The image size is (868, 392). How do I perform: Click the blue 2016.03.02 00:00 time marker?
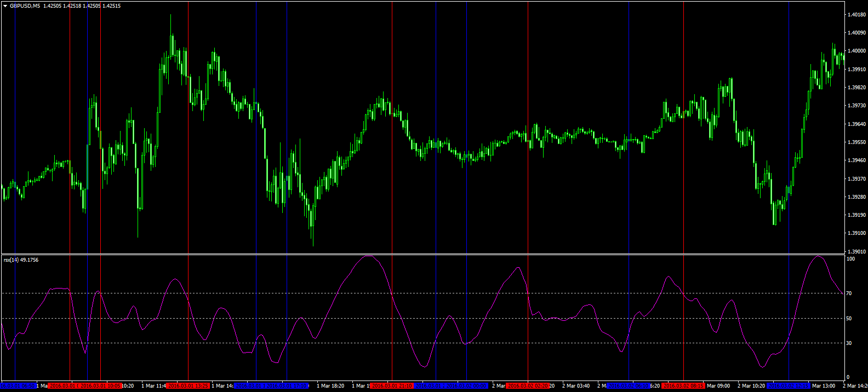point(466,386)
